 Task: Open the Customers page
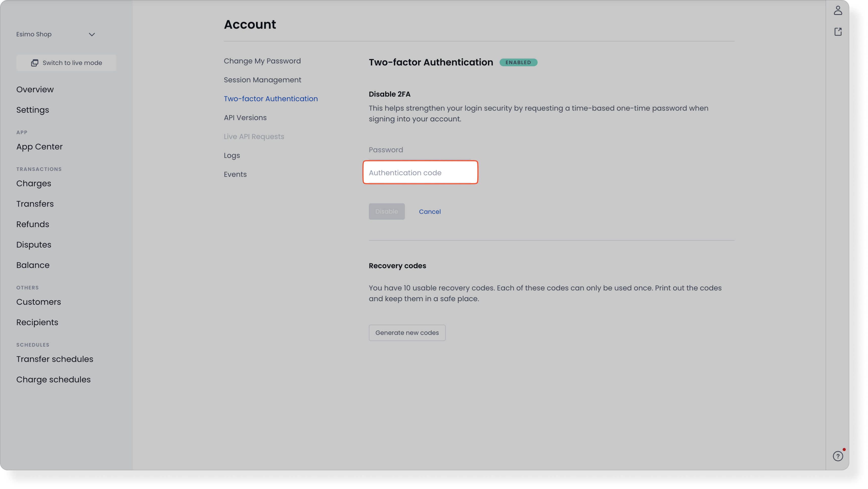[x=38, y=302]
